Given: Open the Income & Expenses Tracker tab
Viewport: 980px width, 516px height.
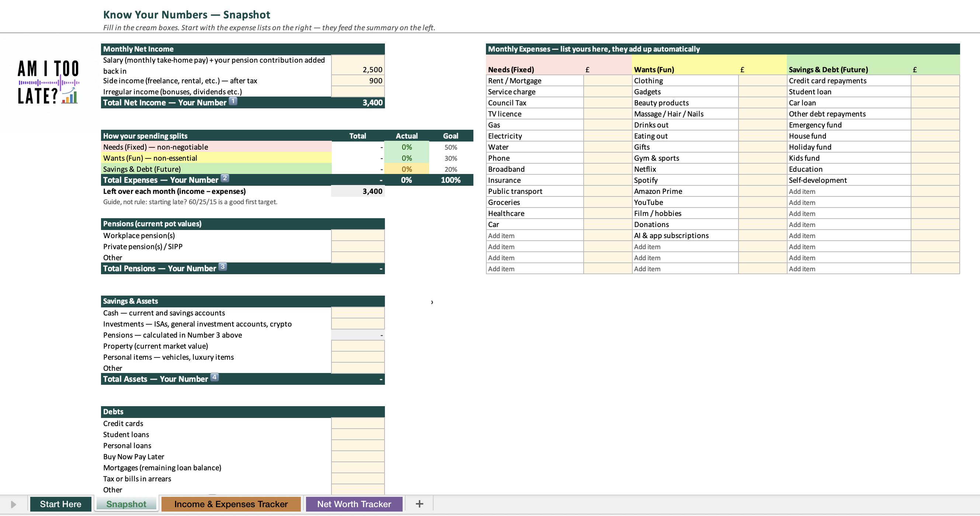Looking at the screenshot, I should pyautogui.click(x=231, y=504).
